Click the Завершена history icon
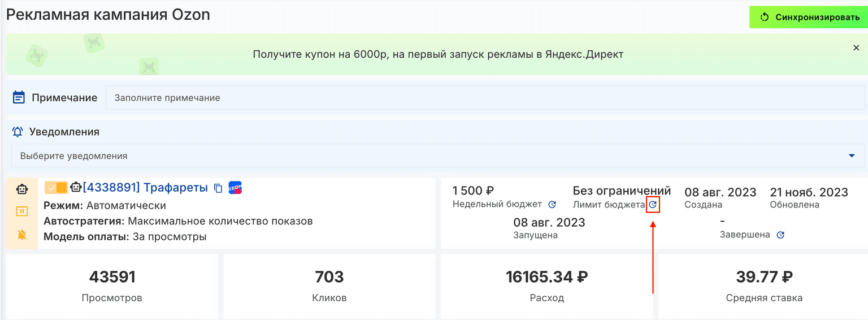Screen dimensions: 868x320 (780, 235)
